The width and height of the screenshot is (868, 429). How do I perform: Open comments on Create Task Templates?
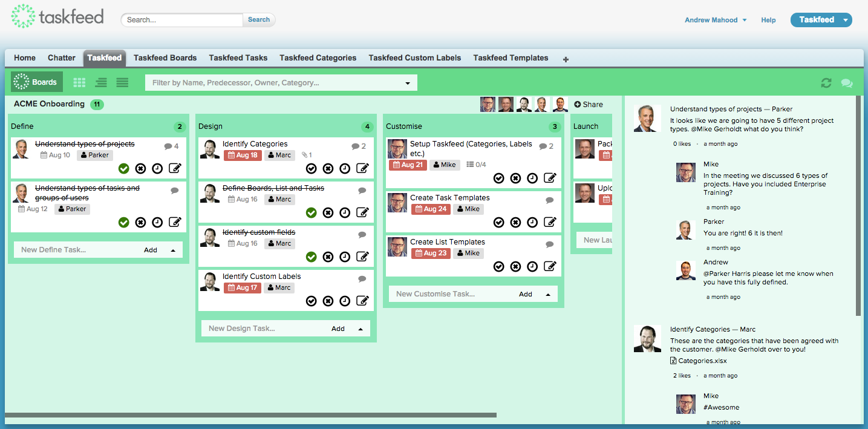pos(549,200)
